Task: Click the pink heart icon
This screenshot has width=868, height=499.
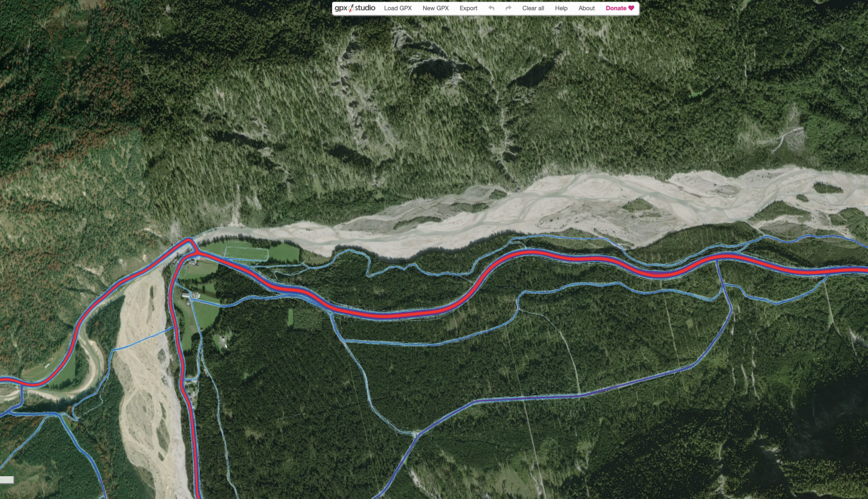Action: click(x=631, y=8)
